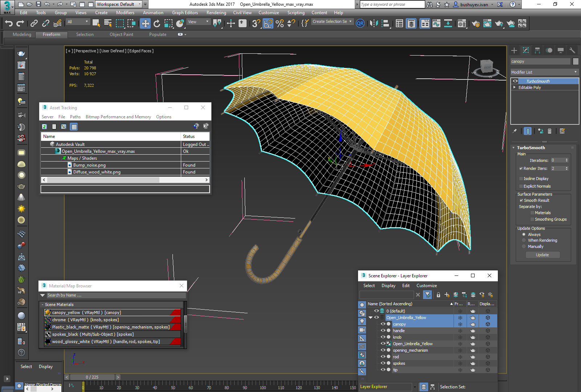Screen dimensions: 581x392
Task: Click the lock icon in Scene Explorer toolbar
Action: tap(438, 295)
